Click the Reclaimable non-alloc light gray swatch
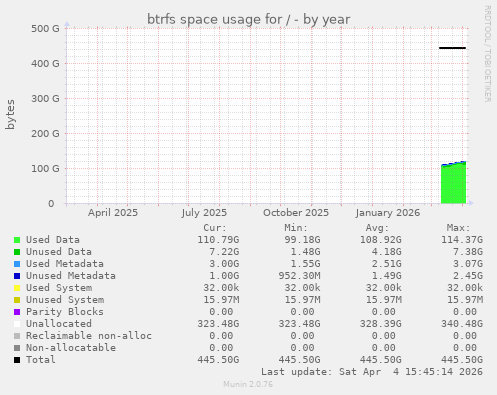 point(17,336)
